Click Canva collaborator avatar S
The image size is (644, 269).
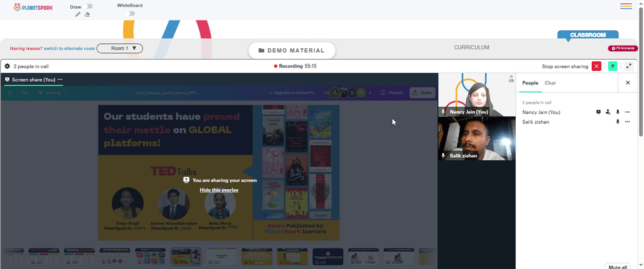(352, 93)
